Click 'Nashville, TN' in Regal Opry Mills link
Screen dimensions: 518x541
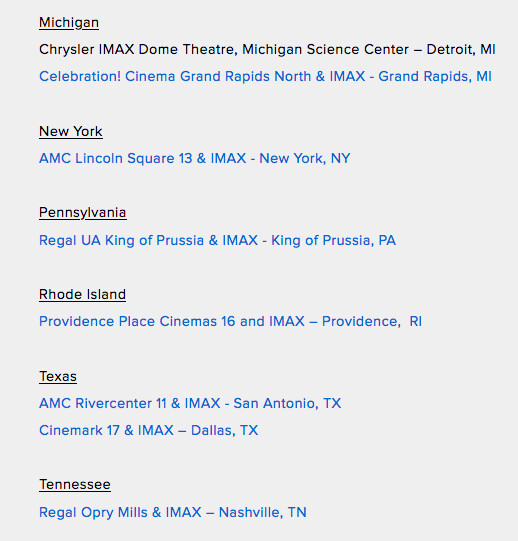(x=263, y=512)
